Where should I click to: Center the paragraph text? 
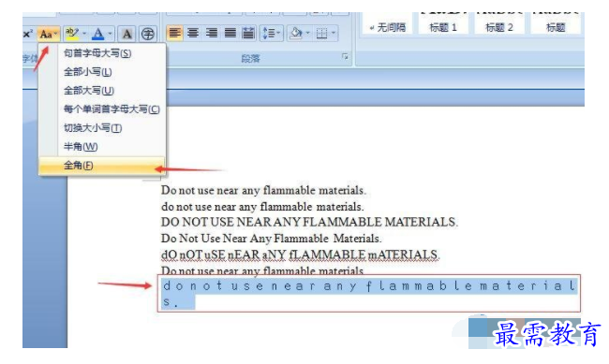[x=193, y=33]
